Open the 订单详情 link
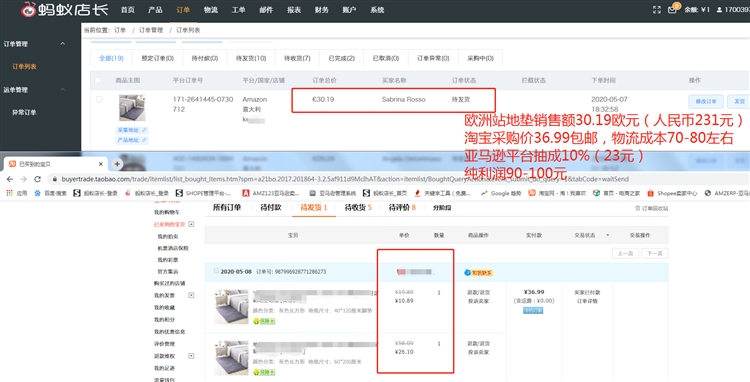 [x=588, y=301]
